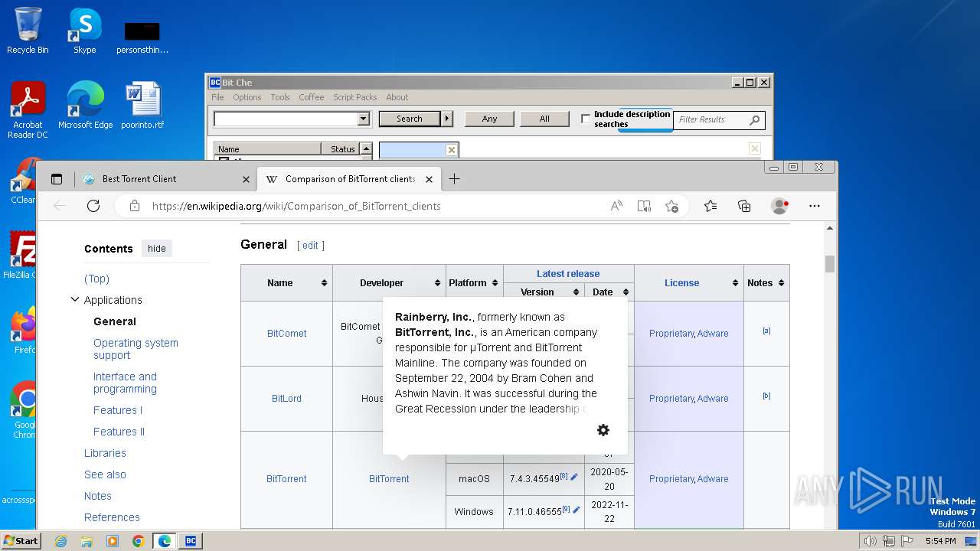
Task: Open Acrobat Reader DC desktop icon
Action: tap(28, 110)
